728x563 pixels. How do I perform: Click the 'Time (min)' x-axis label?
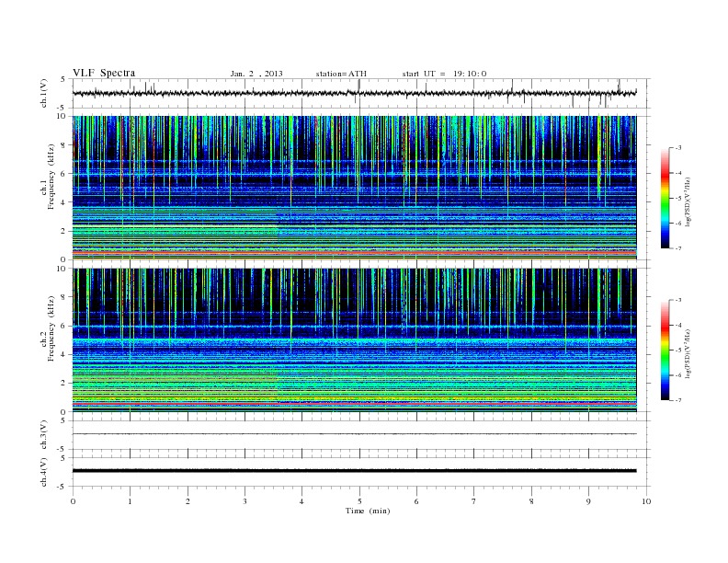click(x=368, y=511)
